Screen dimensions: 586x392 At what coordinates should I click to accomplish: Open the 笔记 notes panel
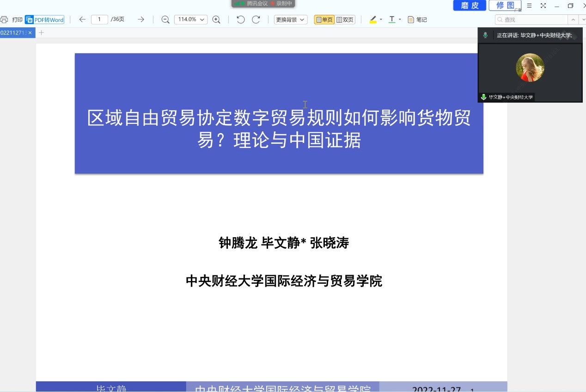[x=417, y=19]
